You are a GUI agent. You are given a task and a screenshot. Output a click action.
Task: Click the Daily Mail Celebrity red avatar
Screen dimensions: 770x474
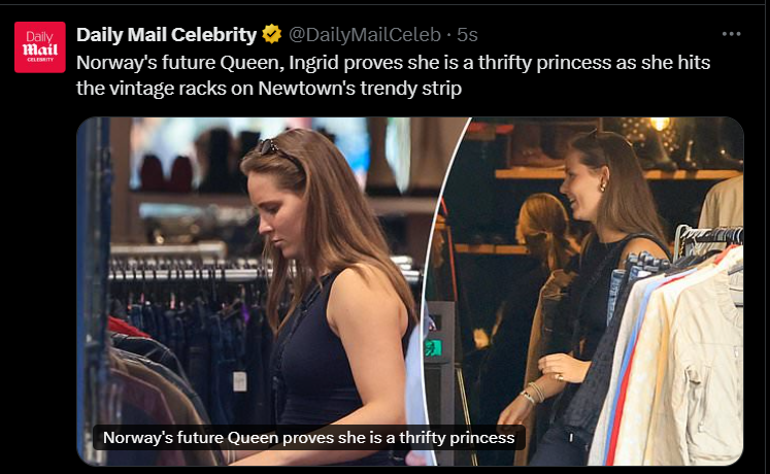coord(40,47)
